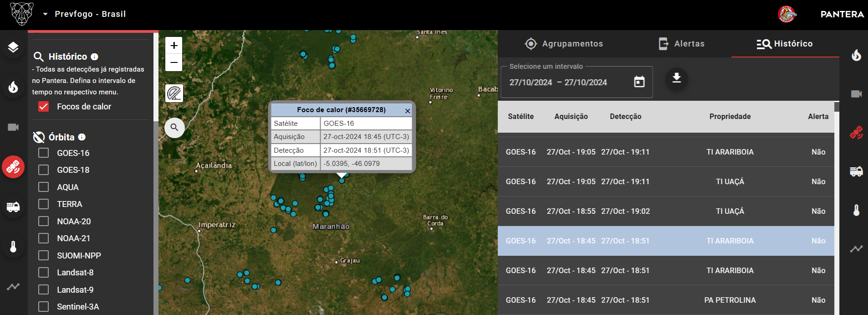Screen dimensions: 868x315
Task: Open the fire truck icon in right sidebar
Action: (x=856, y=171)
